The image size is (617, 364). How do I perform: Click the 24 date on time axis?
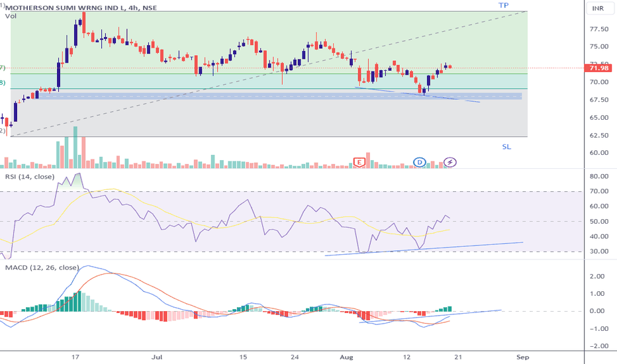[295, 357]
